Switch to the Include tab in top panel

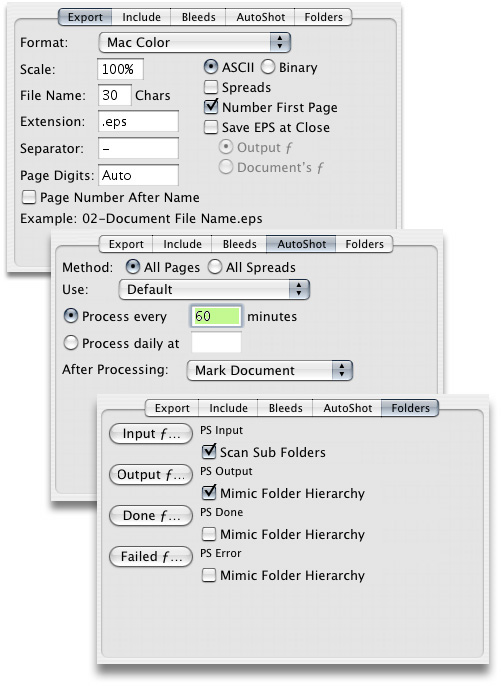tap(141, 17)
